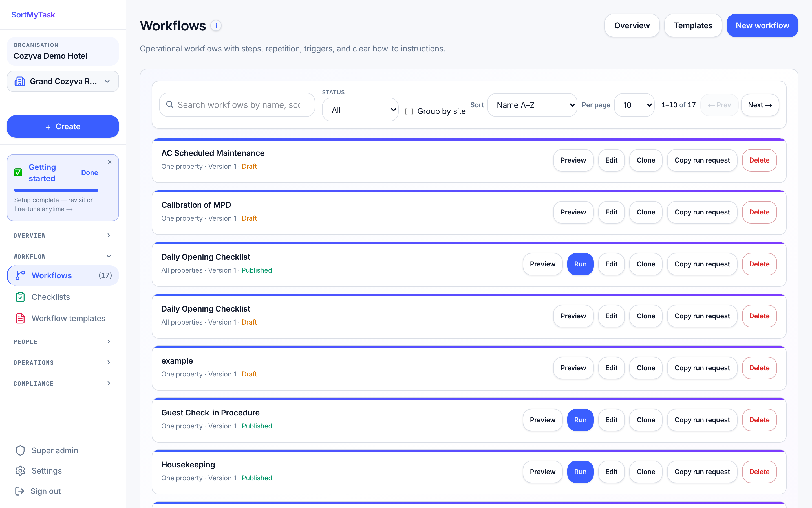Open Workflows in the sidebar
Viewport: 812px width, 508px height.
tap(63, 275)
